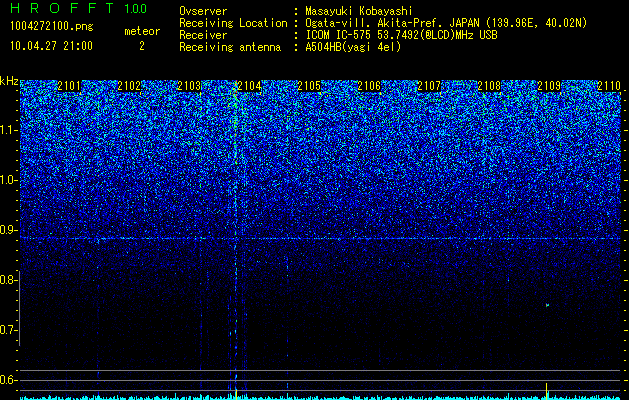Click the version number 1.0.0
The height and width of the screenshot is (400, 629).
136,8
